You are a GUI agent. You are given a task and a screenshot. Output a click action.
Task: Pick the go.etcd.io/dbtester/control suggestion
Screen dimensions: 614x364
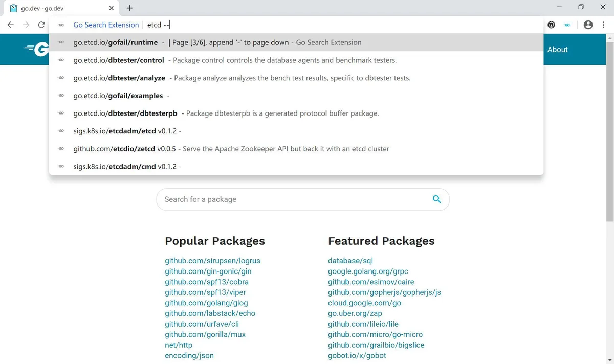[x=296, y=60]
